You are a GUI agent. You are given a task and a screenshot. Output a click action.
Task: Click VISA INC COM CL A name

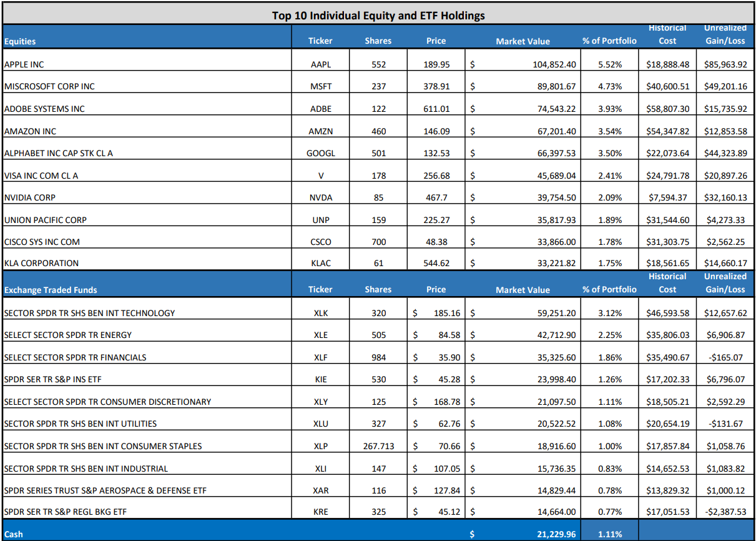click(41, 176)
